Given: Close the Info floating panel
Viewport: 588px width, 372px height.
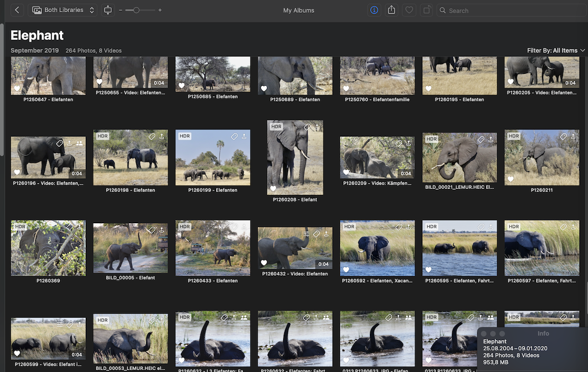Looking at the screenshot, I should tap(484, 333).
